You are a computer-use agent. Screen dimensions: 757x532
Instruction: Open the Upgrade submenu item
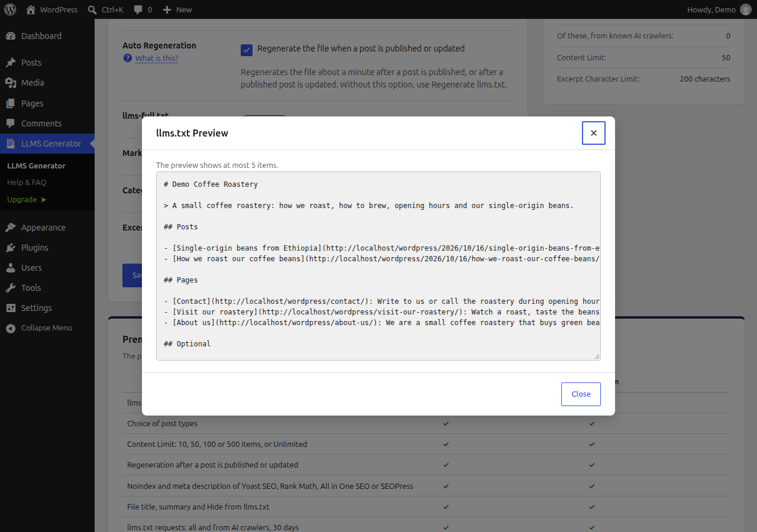27,200
